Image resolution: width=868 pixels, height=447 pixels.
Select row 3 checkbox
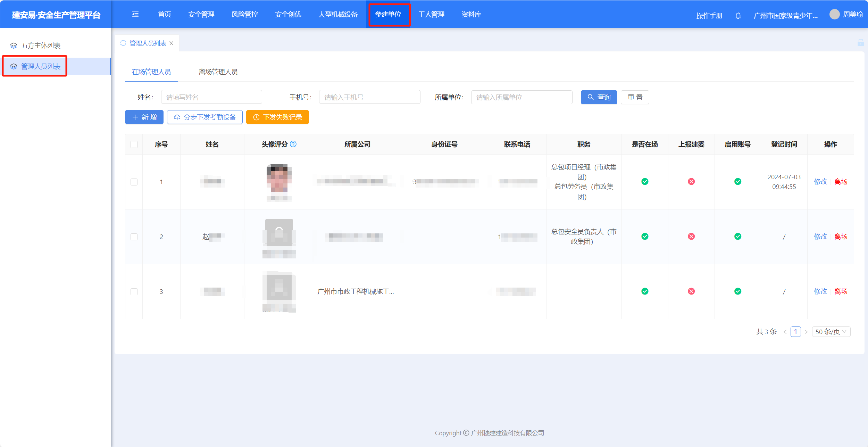tap(134, 291)
